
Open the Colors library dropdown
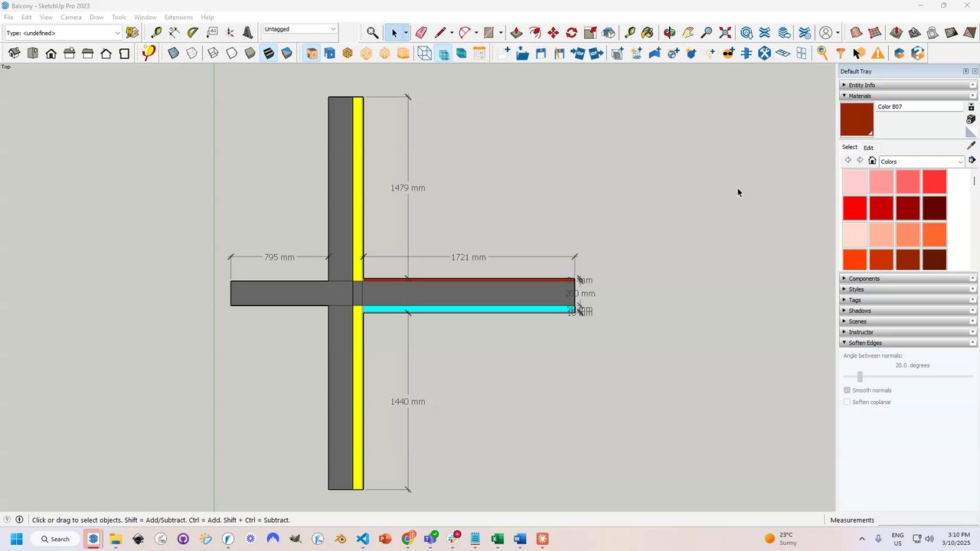(921, 161)
